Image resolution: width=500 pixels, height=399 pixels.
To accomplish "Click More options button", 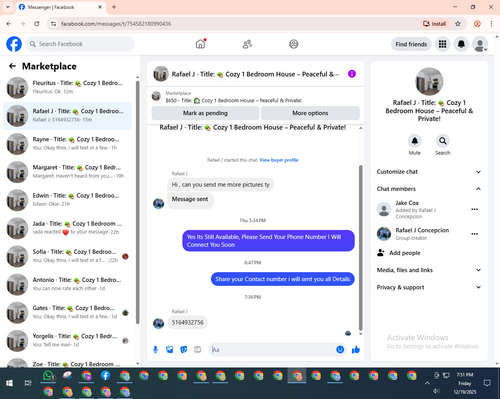I will tap(310, 113).
